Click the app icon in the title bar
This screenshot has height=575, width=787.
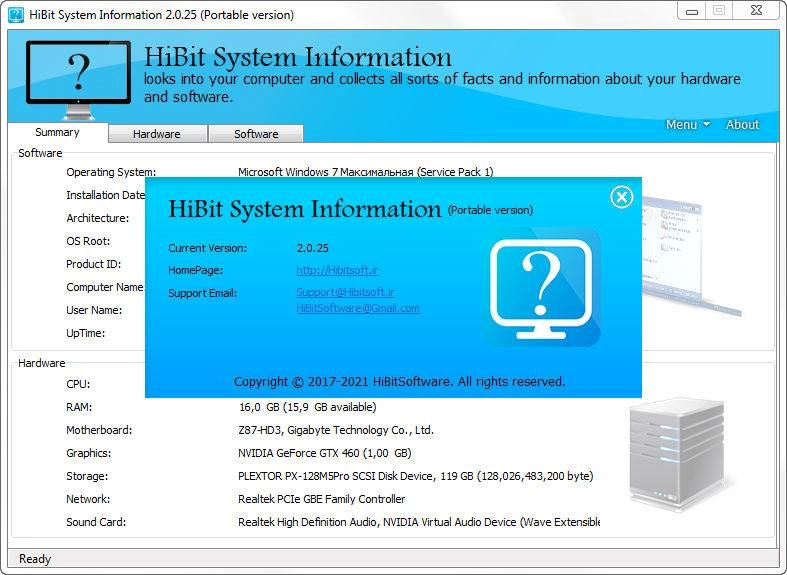pyautogui.click(x=16, y=15)
